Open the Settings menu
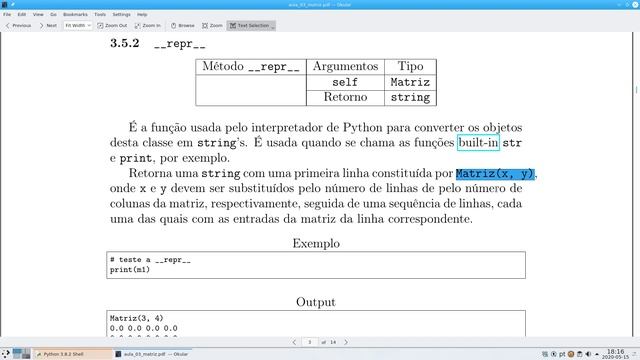 [x=121, y=14]
